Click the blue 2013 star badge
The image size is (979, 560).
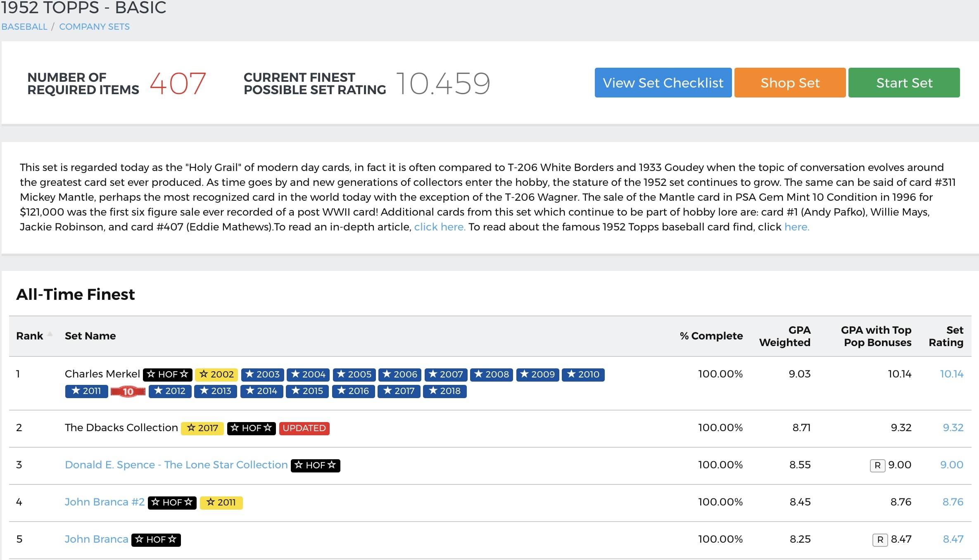click(216, 391)
